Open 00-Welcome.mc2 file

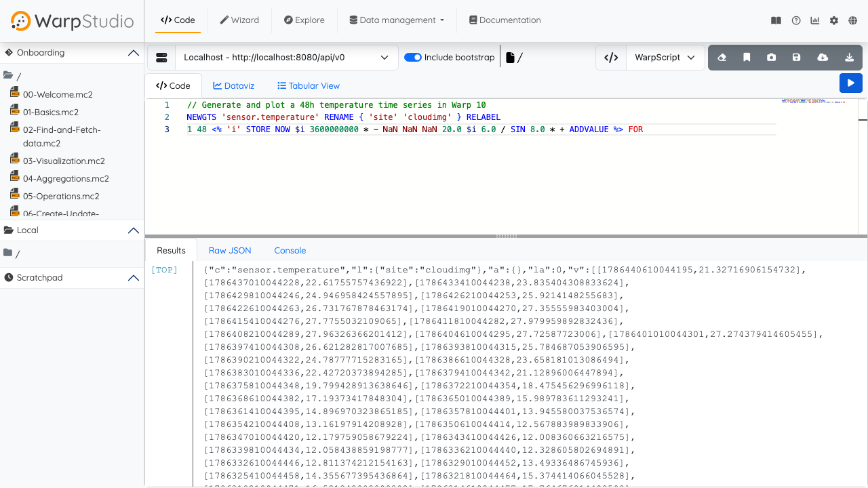tap(58, 95)
